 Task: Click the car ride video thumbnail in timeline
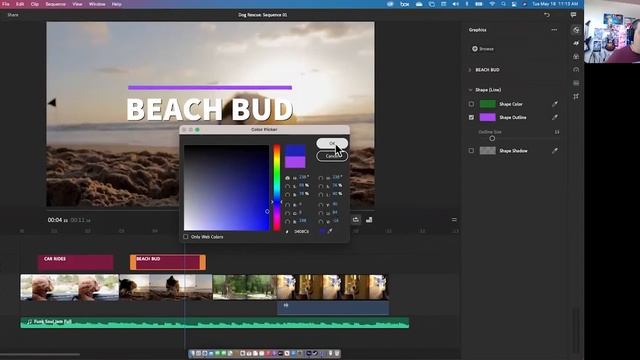click(69, 287)
